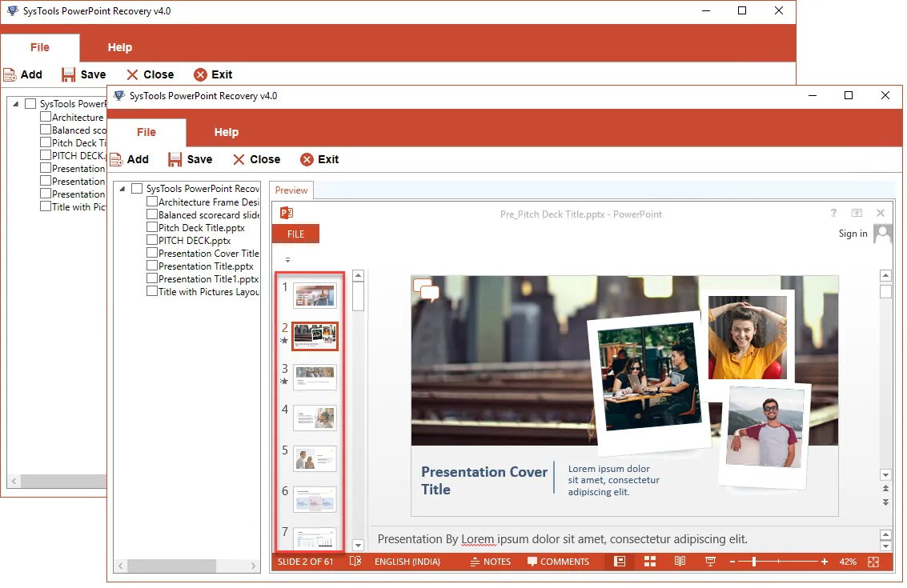Click the main slide view scroll up arrow

(x=885, y=275)
